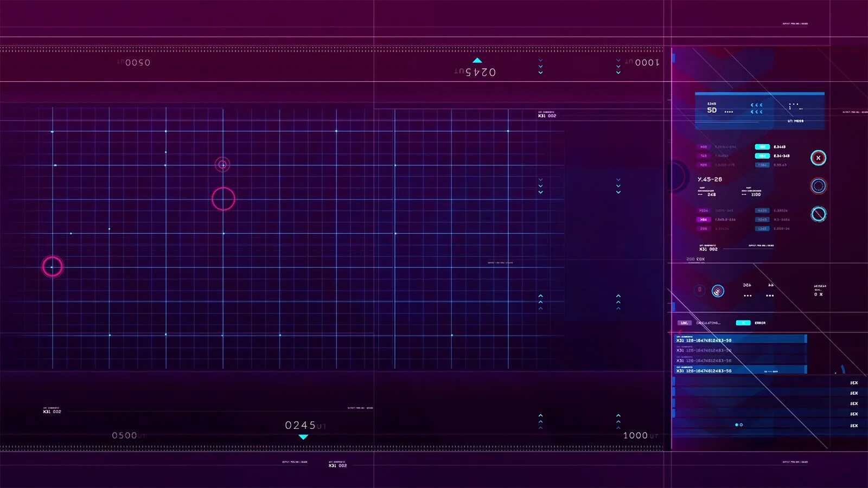The width and height of the screenshot is (868, 488).
Task: Expand down-chevrons right of mirrored 0245 label
Action: coord(540,66)
